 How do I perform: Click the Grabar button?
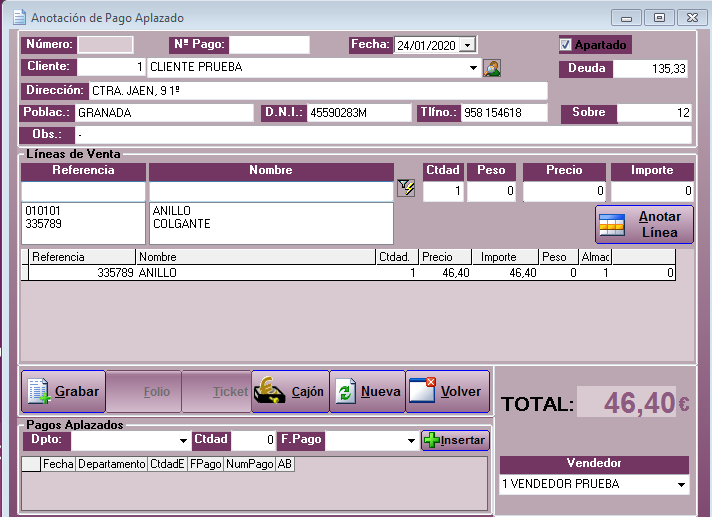click(x=64, y=391)
